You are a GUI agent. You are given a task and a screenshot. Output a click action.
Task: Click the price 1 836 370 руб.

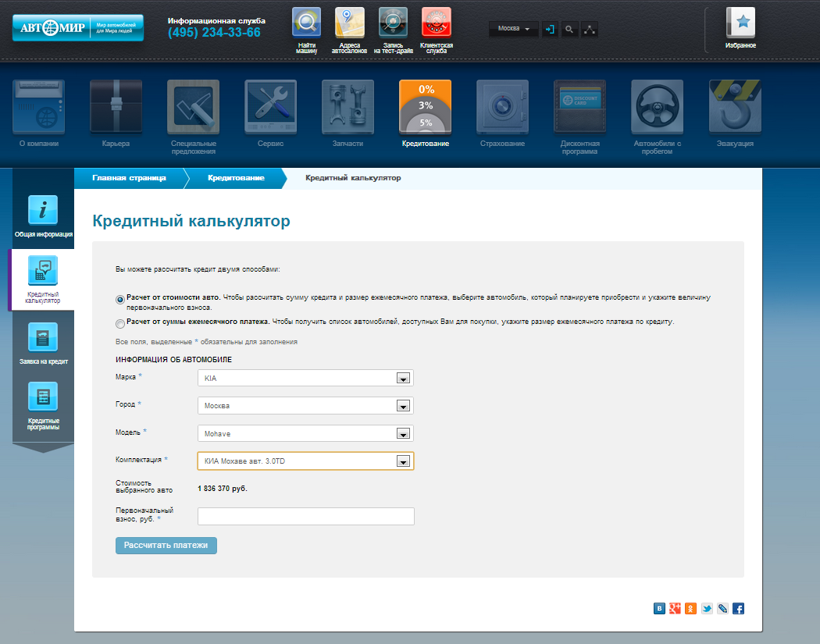click(x=223, y=489)
